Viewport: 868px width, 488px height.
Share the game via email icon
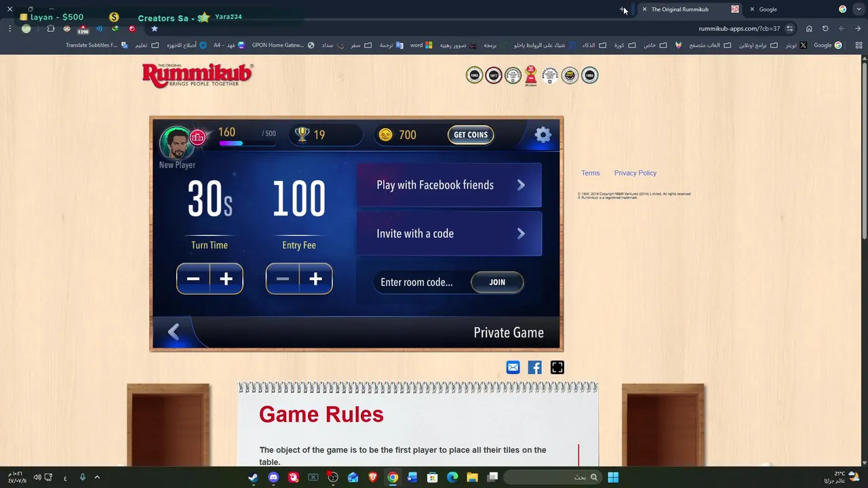513,367
